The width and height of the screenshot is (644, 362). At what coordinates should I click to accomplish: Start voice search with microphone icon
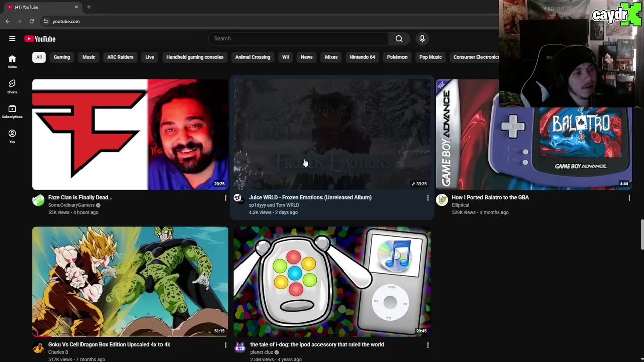422,39
